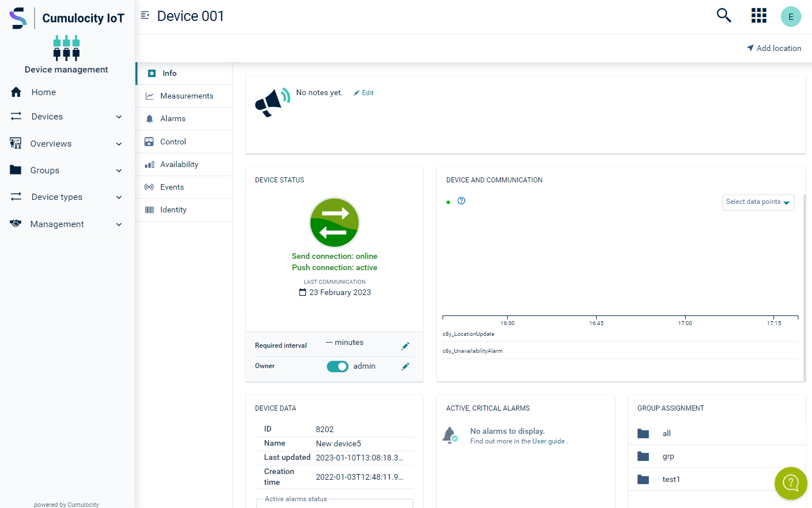Screen dimensions: 812x508
Task: Open the Select data points dropdown
Action: tap(758, 202)
